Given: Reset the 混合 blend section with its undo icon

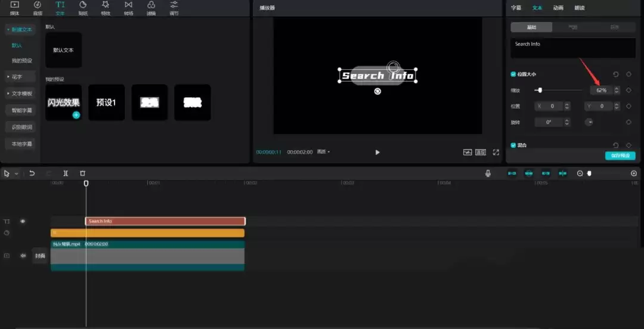Looking at the screenshot, I should pos(615,145).
